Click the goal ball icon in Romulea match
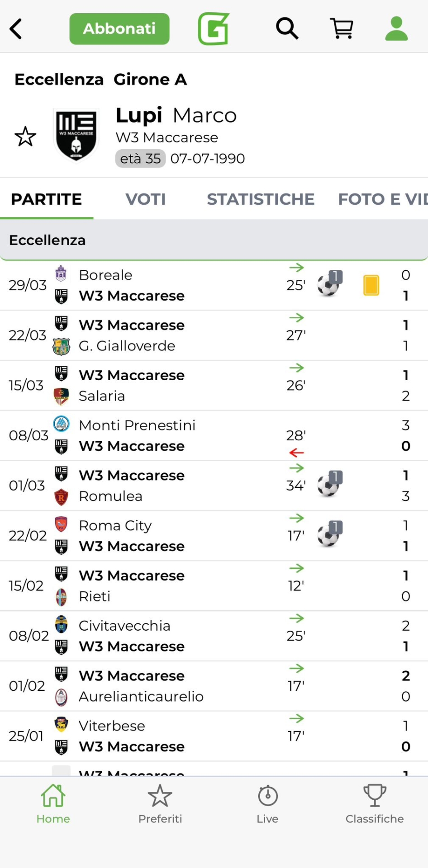The height and width of the screenshot is (868, 428). 329,485
